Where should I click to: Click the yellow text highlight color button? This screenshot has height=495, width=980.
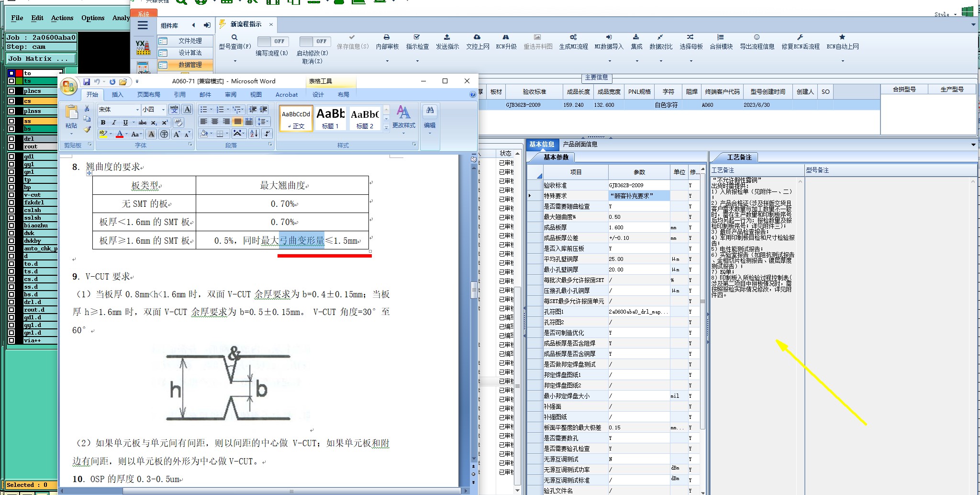(103, 135)
